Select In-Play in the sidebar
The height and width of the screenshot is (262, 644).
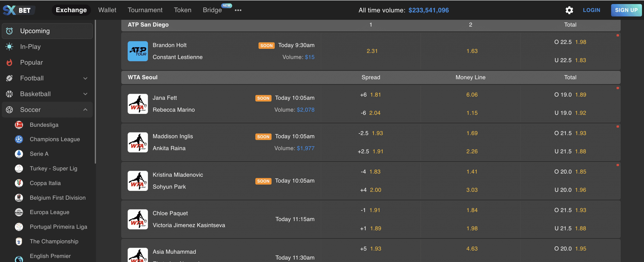pos(47,47)
